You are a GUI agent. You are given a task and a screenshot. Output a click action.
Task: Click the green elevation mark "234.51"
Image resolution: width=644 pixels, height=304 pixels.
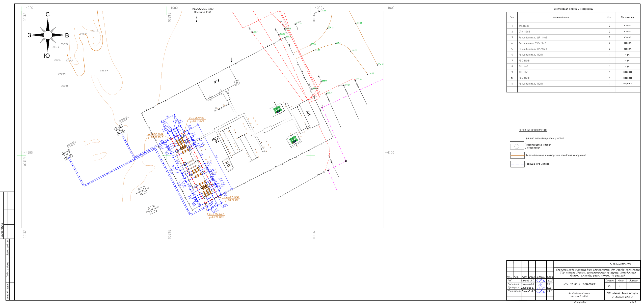[x=359, y=23]
